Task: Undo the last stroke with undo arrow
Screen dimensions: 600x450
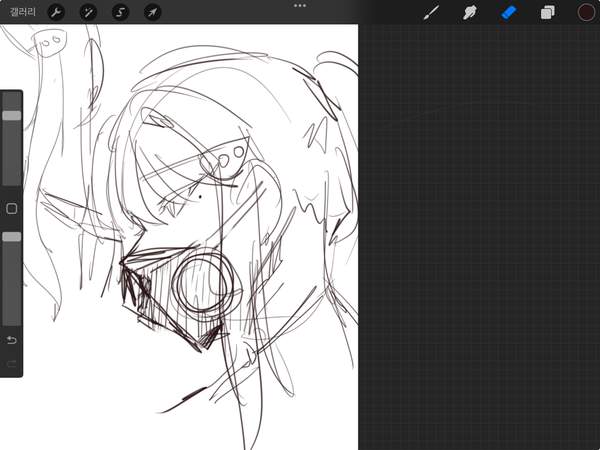Action: (12, 340)
